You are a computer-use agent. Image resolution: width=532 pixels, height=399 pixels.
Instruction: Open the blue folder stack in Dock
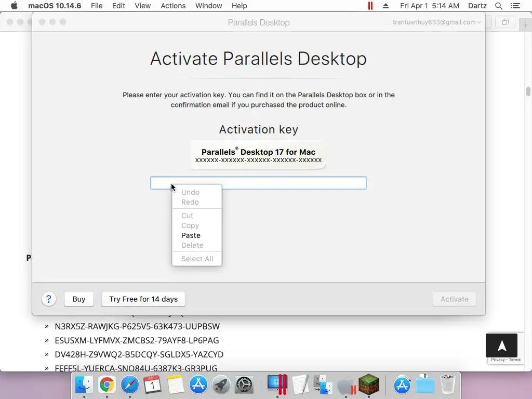pyautogui.click(x=425, y=384)
